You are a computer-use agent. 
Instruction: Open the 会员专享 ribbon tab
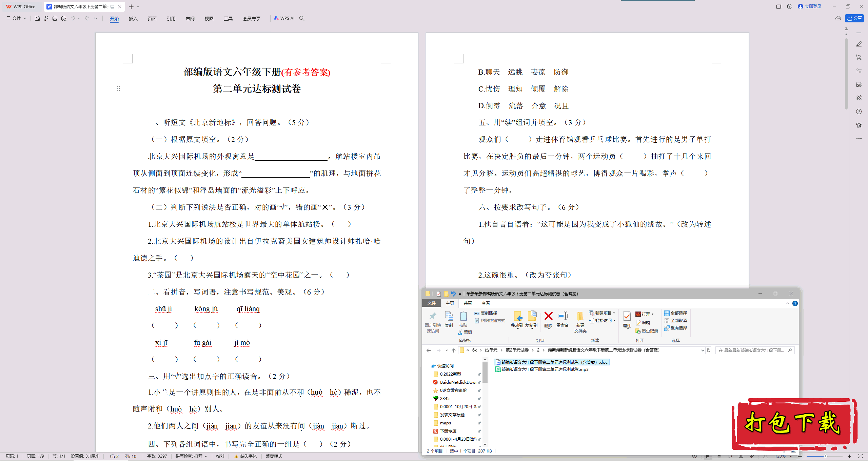[x=251, y=18]
